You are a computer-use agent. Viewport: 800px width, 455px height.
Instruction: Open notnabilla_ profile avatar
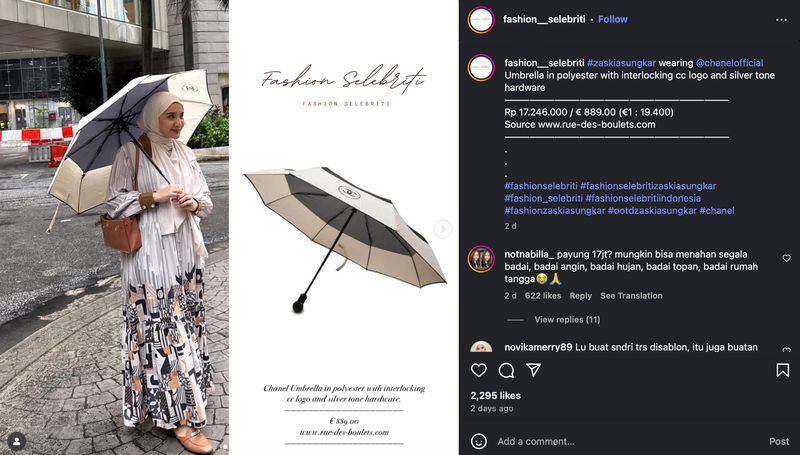click(481, 259)
